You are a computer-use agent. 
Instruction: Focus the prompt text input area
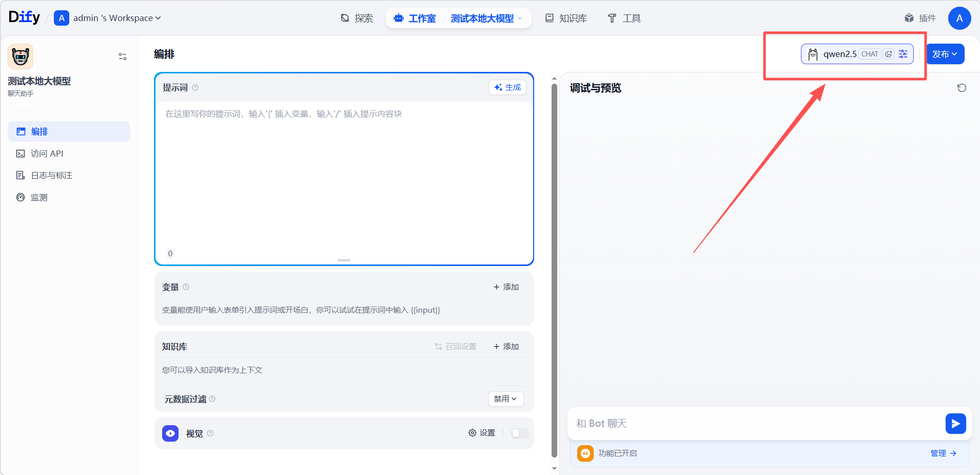pos(344,175)
